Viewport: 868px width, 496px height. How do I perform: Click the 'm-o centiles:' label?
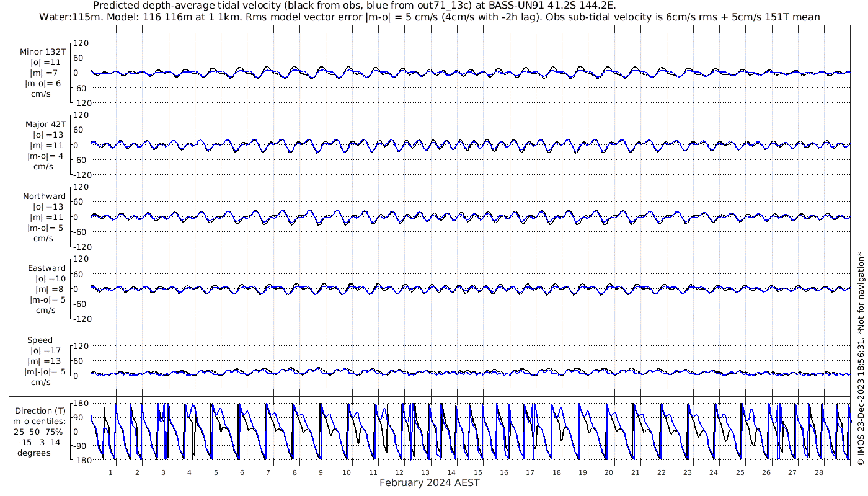point(40,422)
